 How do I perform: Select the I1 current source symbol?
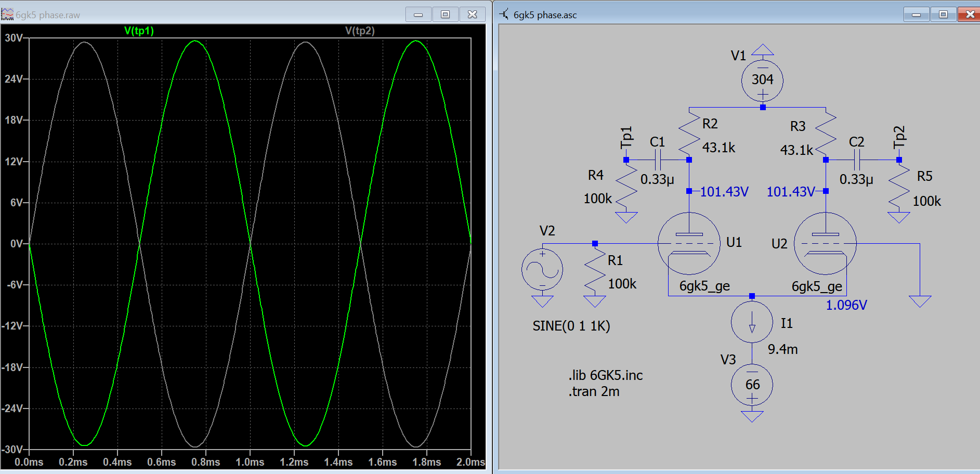[x=752, y=322]
